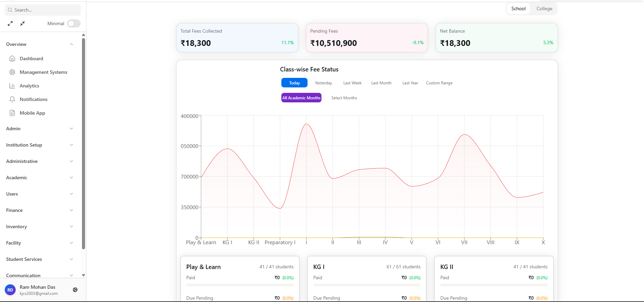Viewport: 644px width, 302px height.
Task: Switch to College view
Action: click(544, 9)
